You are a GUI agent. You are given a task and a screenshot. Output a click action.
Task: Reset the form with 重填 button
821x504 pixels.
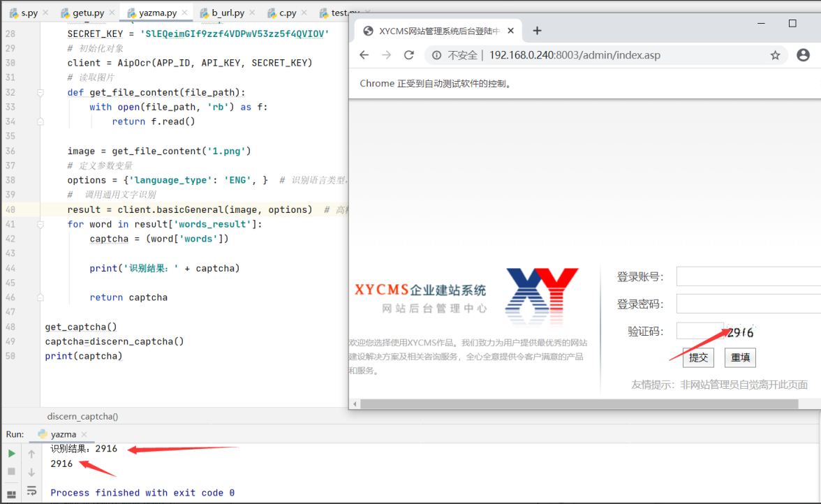point(740,357)
